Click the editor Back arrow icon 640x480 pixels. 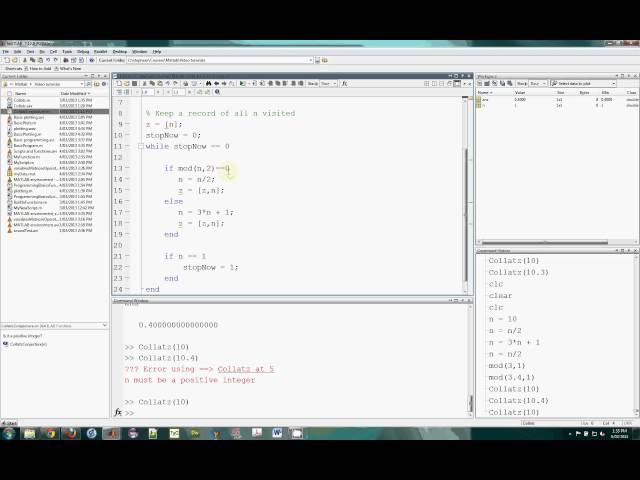pyautogui.click(x=216, y=83)
